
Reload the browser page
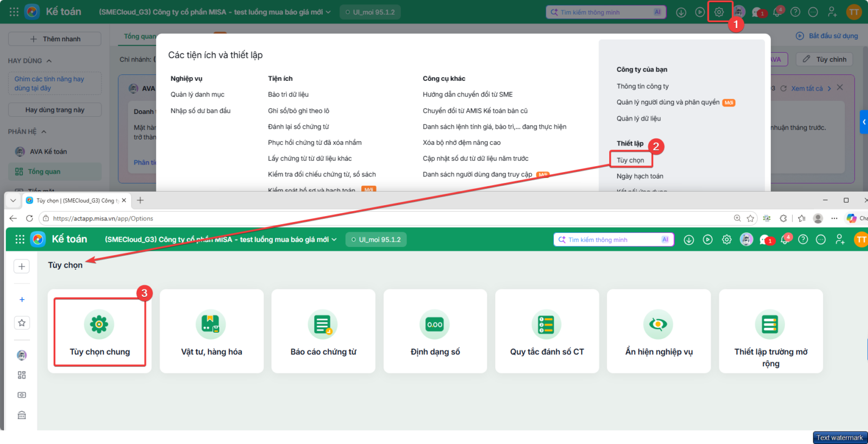click(x=29, y=218)
